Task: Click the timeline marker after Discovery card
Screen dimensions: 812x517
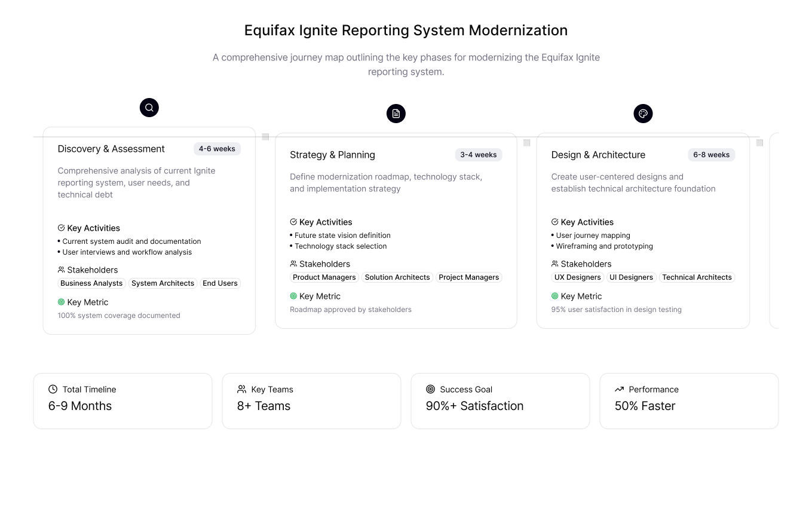Action: pyautogui.click(x=265, y=137)
